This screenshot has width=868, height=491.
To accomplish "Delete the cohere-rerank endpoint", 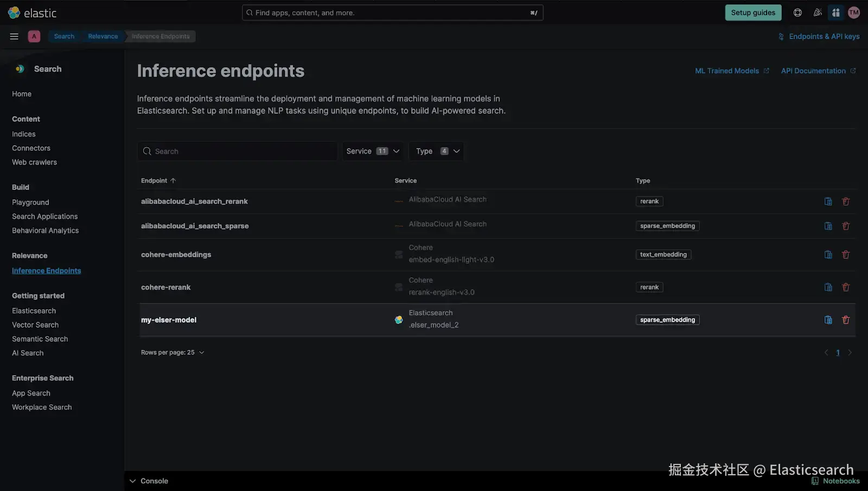I will tap(845, 288).
